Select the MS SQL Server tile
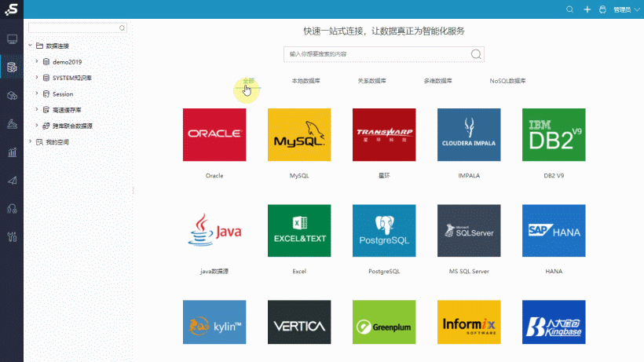 click(469, 231)
